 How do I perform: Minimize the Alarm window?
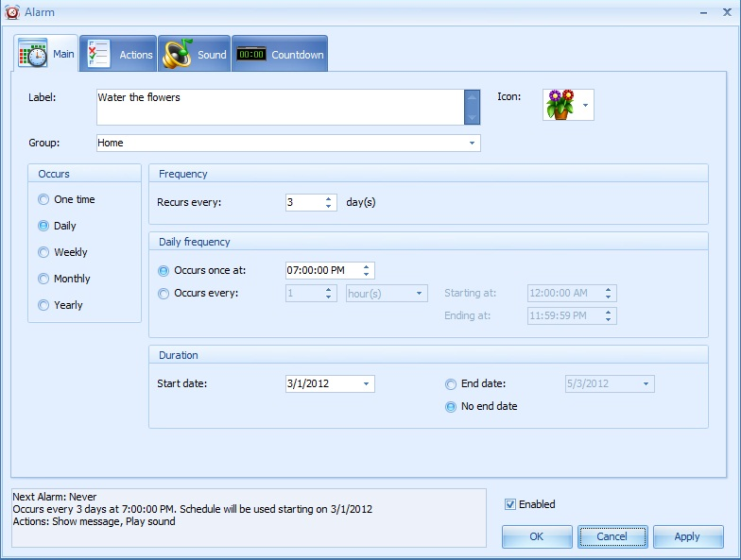pos(703,13)
